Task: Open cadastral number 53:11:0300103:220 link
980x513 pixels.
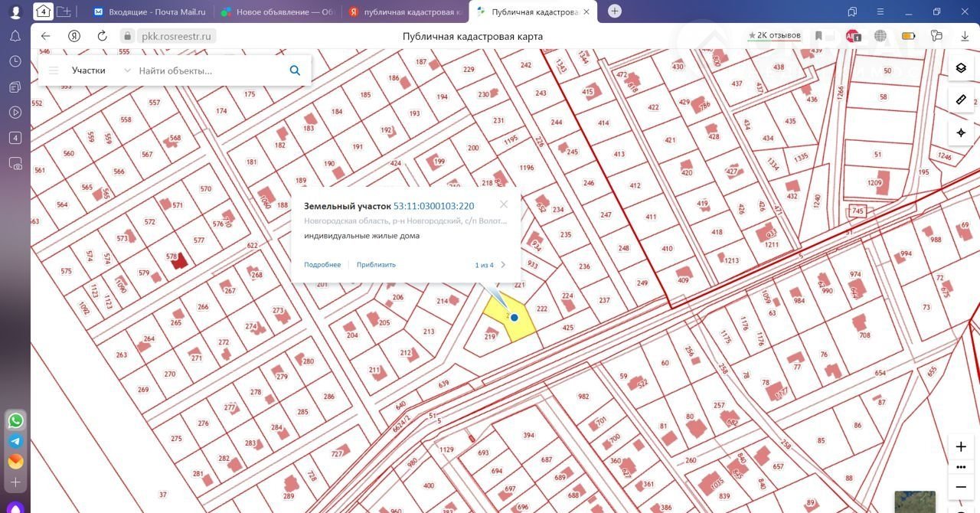Action: (x=433, y=206)
